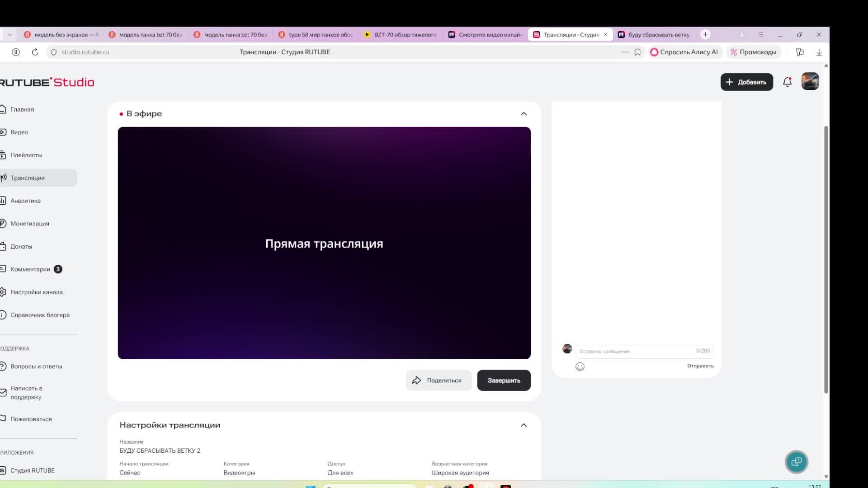868x488 pixels.
Task: Open a new browser tab
Action: pyautogui.click(x=705, y=34)
